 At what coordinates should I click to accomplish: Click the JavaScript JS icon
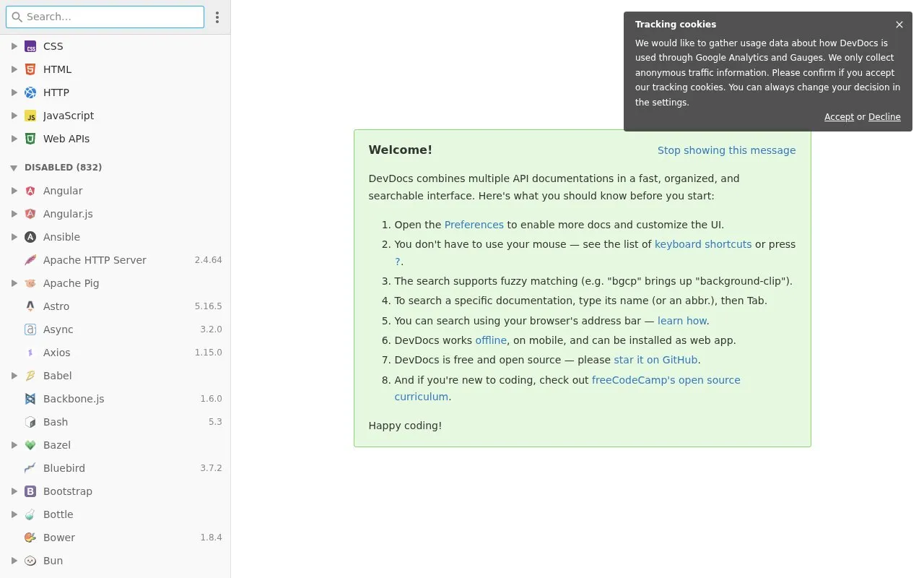[30, 116]
